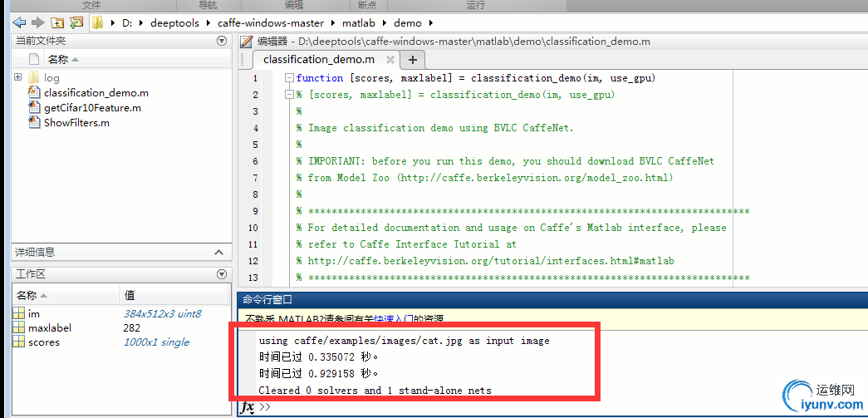Open the path dropdown arrow after D:
868x418 pixels.
pyautogui.click(x=140, y=23)
